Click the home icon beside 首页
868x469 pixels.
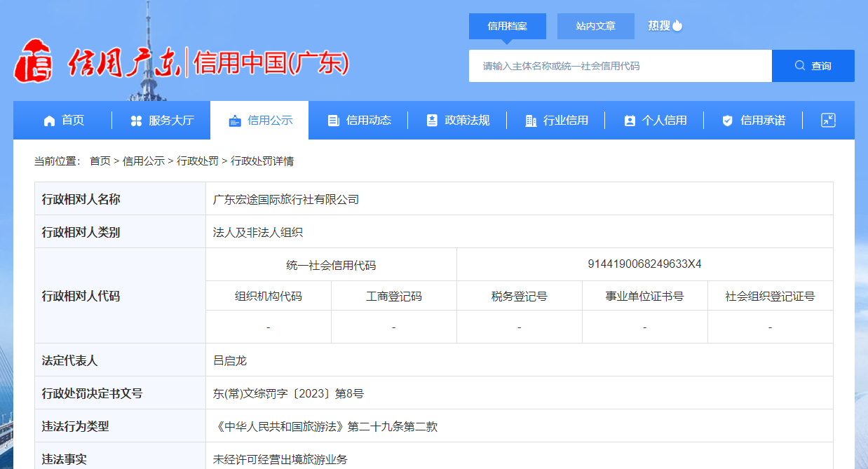coord(49,121)
